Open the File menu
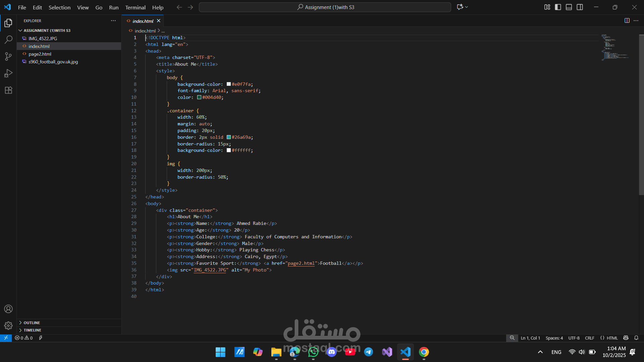The image size is (644, 362). pyautogui.click(x=22, y=7)
